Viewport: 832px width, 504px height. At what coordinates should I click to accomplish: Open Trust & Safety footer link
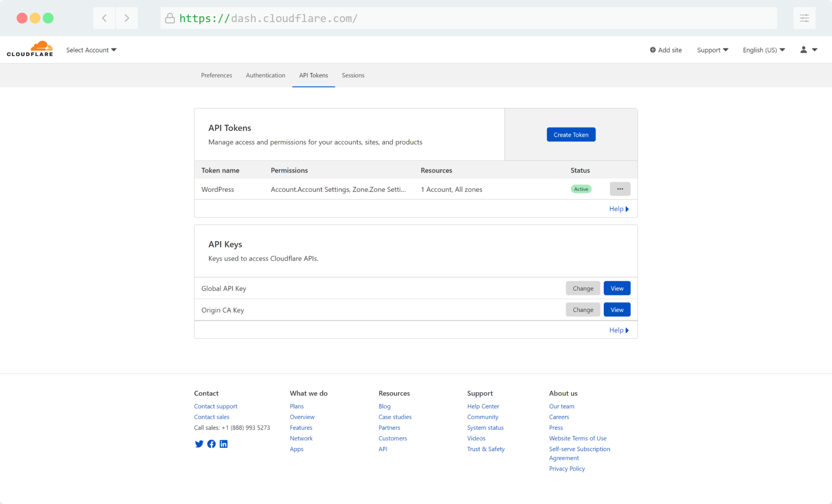point(486,449)
